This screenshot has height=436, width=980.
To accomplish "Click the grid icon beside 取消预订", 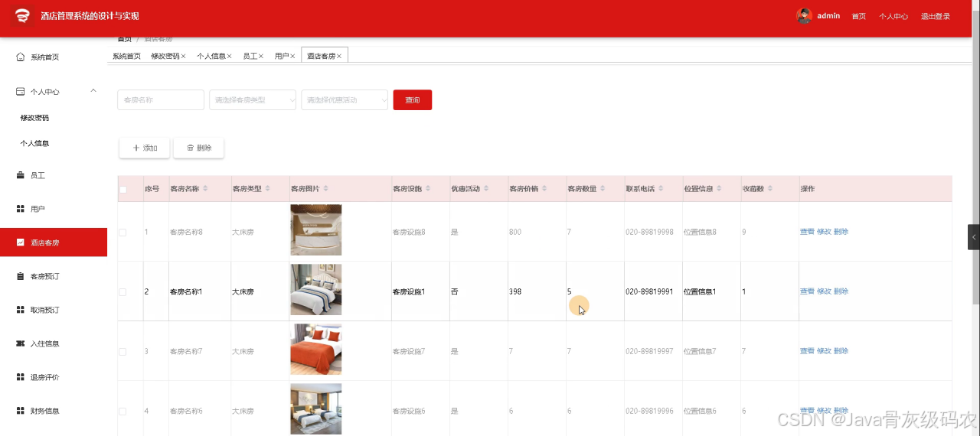I will tap(21, 310).
